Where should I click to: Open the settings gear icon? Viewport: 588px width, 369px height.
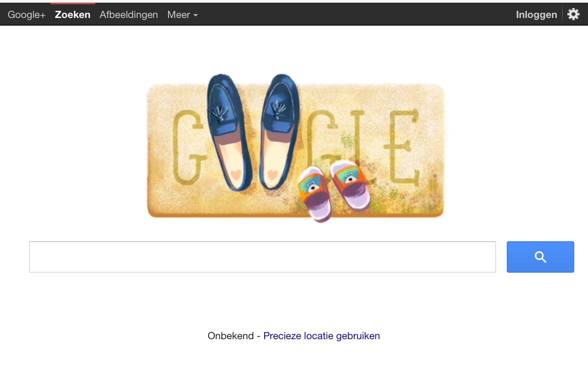pyautogui.click(x=573, y=15)
